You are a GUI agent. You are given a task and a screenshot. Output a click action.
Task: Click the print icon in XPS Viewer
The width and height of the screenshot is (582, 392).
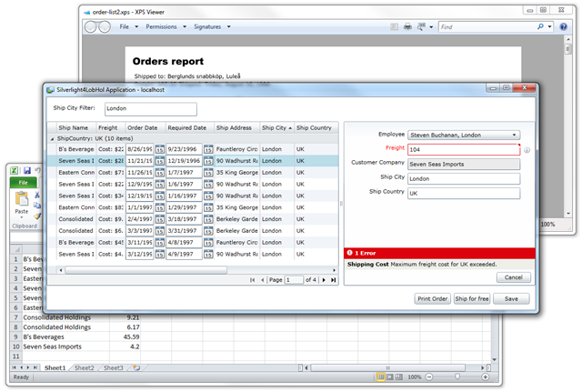tap(407, 27)
